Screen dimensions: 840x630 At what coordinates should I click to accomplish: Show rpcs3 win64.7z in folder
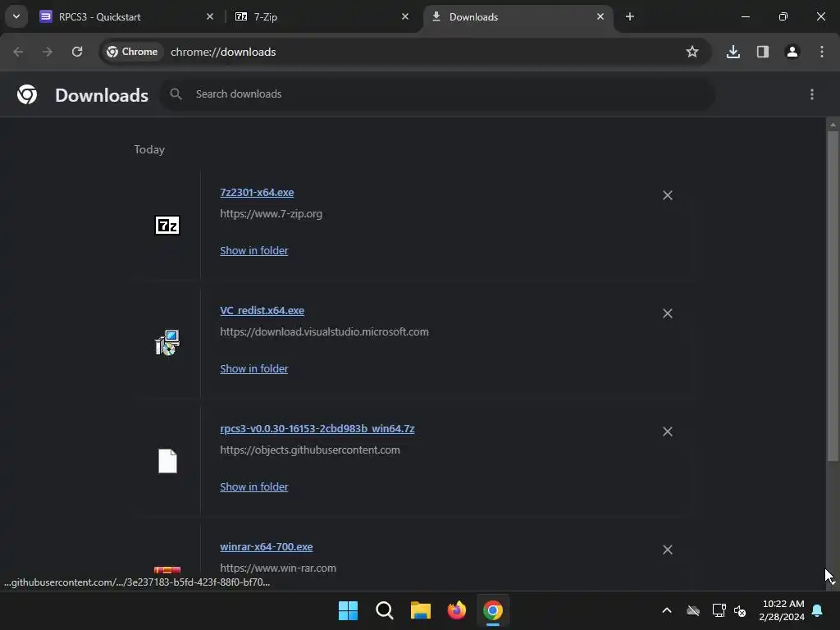click(x=254, y=487)
